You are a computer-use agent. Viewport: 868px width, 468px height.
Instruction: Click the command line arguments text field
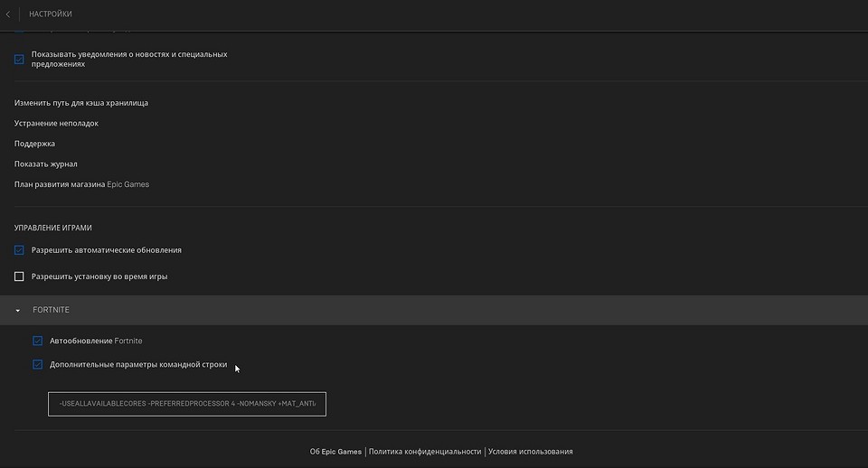click(x=186, y=404)
